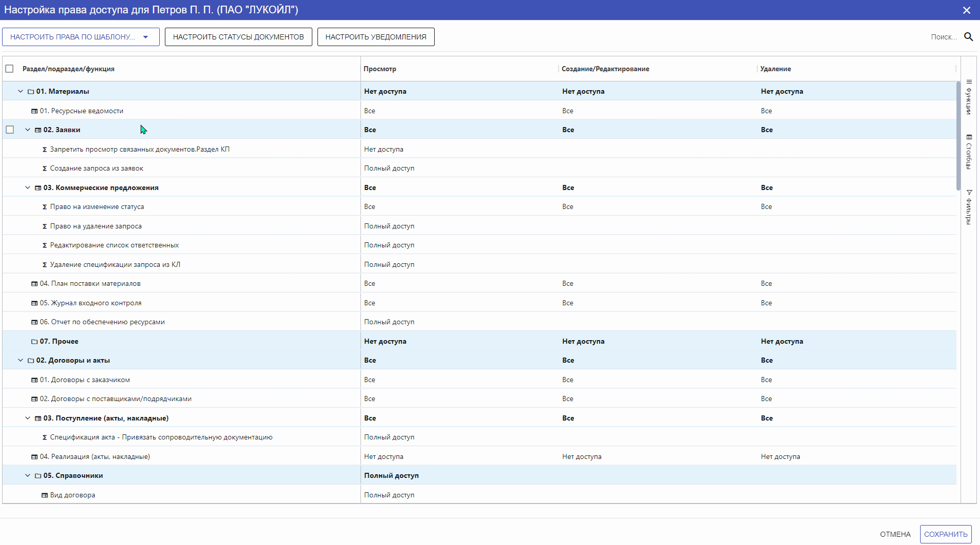This screenshot has height=545, width=980.
Task: Toggle the select-all header checkbox
Action: click(x=9, y=69)
